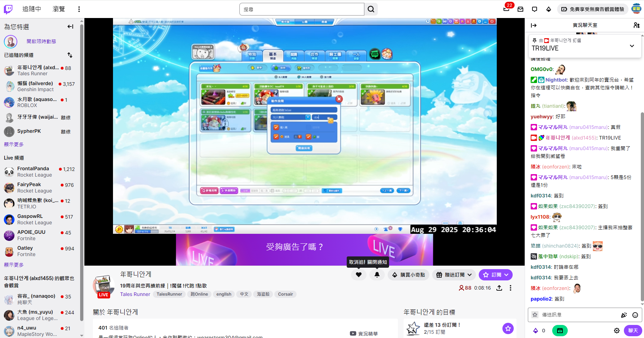The image size is (644, 338).
Task: Open the purple Subscribe dropdown button
Action: (x=495, y=275)
